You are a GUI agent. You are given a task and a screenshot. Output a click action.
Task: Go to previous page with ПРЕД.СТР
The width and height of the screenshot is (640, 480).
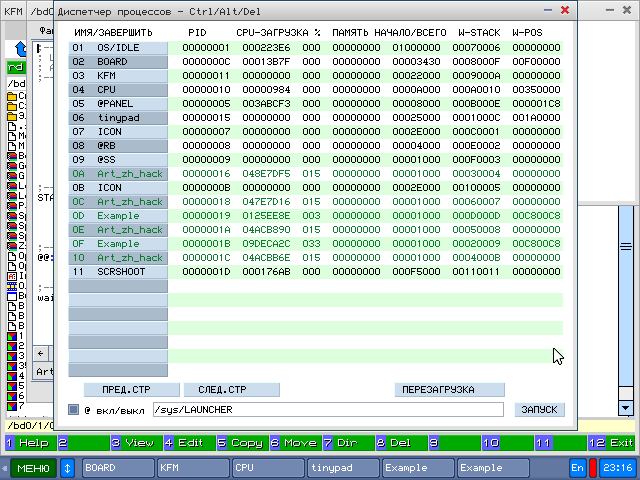point(124,389)
